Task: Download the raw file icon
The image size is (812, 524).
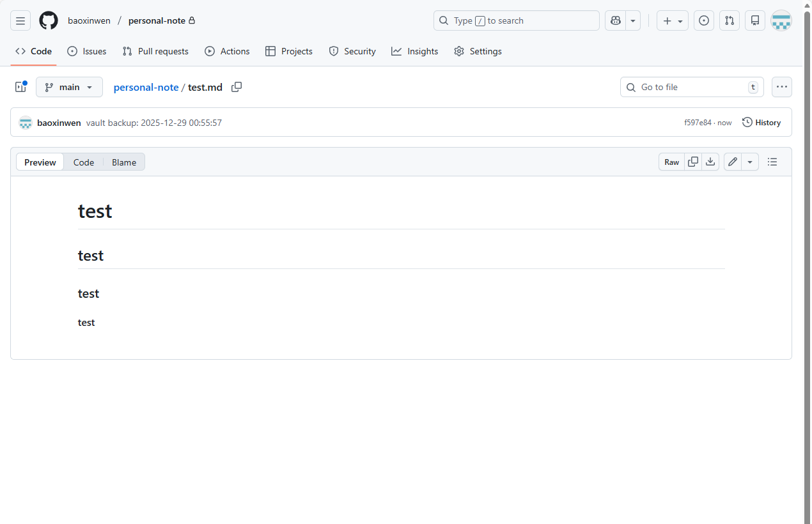Action: (x=710, y=162)
